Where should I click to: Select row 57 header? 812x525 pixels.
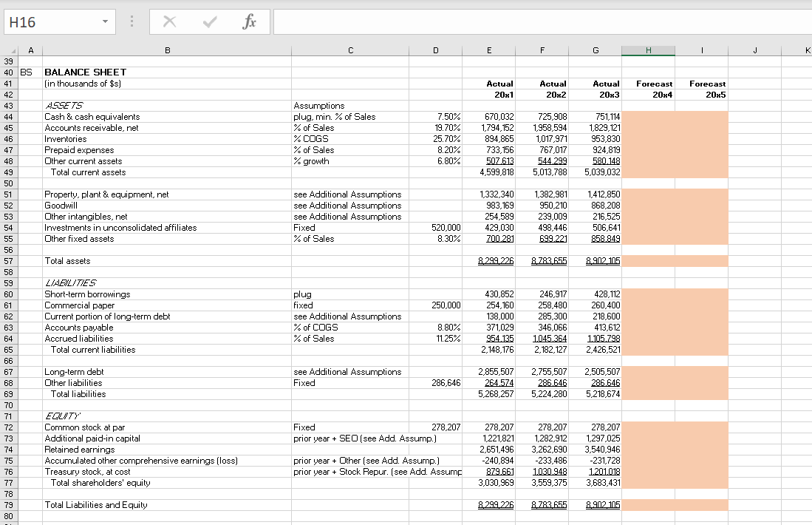click(8, 261)
